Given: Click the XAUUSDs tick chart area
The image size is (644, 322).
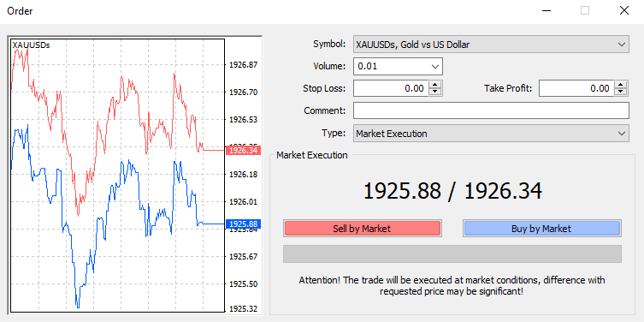Looking at the screenshot, I should point(117,176).
